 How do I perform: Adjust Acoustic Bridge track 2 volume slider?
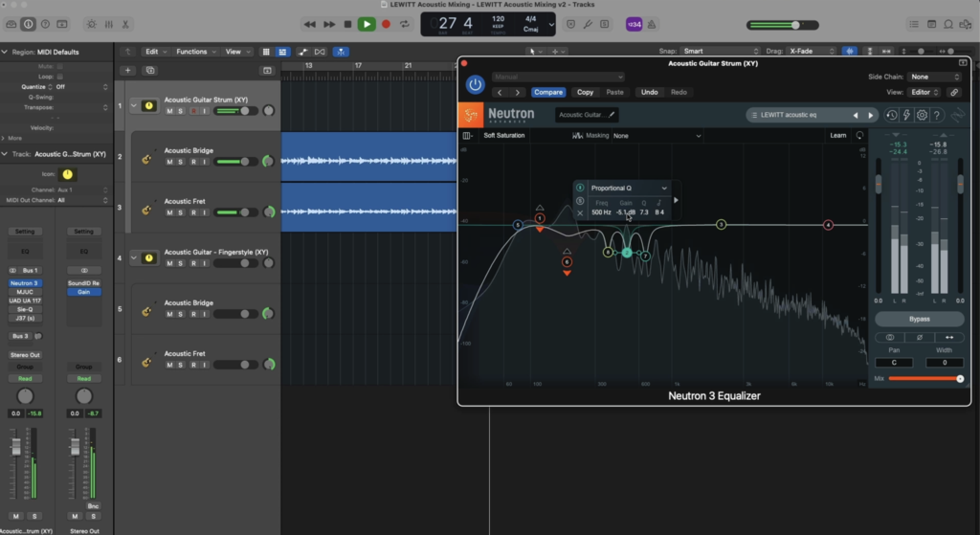click(x=236, y=162)
